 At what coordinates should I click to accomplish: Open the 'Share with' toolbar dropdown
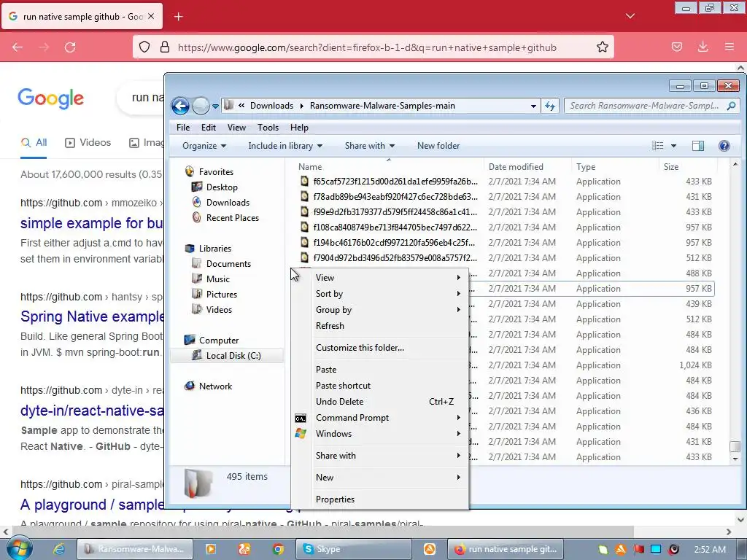pyautogui.click(x=370, y=146)
